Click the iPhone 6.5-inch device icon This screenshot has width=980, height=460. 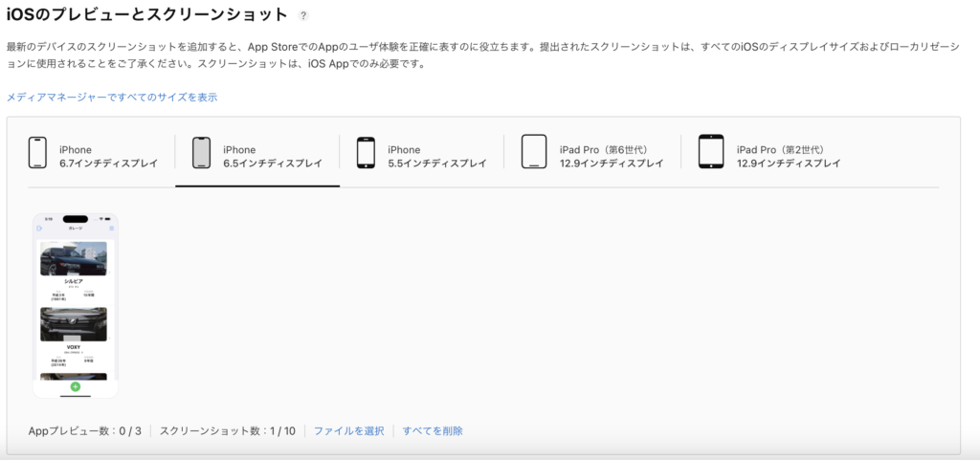click(x=201, y=153)
